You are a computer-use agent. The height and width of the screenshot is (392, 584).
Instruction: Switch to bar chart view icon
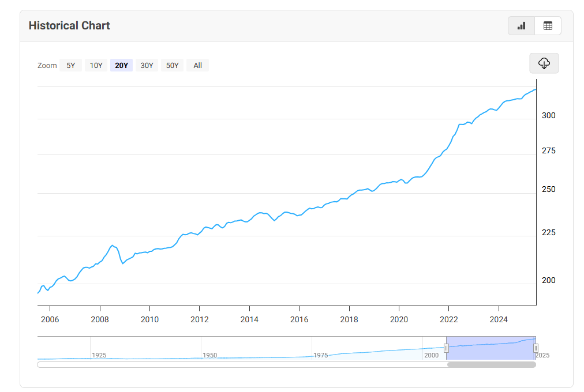[x=522, y=26]
